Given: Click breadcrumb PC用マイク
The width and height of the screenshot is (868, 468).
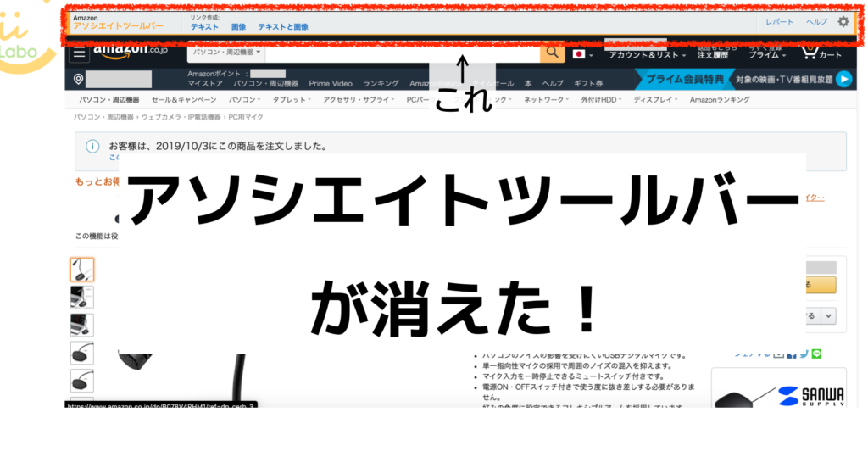Looking at the screenshot, I should [246, 117].
